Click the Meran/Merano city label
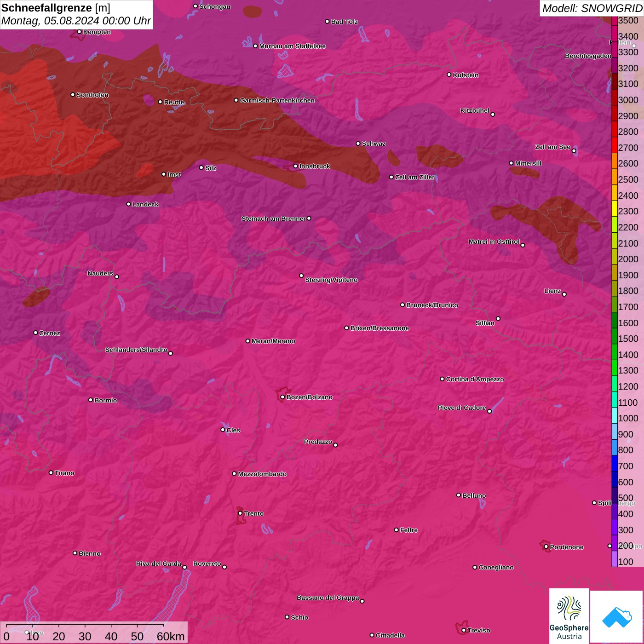This screenshot has height=644, width=644. point(273,341)
